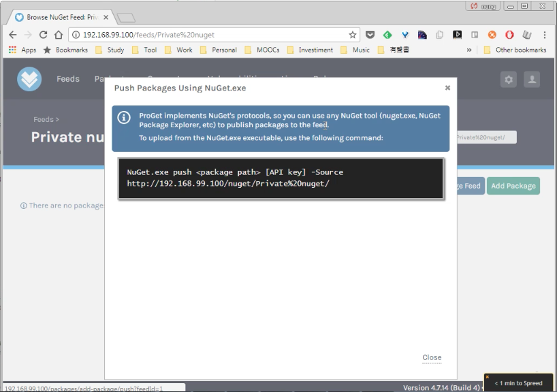Open the Study bookmark folder
Image resolution: width=557 pixels, height=392 pixels.
point(110,50)
